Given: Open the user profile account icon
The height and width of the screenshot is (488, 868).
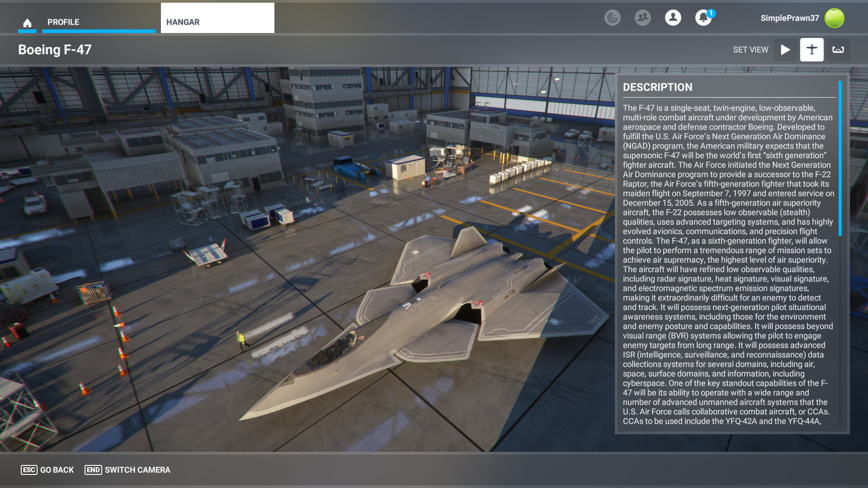Looking at the screenshot, I should point(673,18).
